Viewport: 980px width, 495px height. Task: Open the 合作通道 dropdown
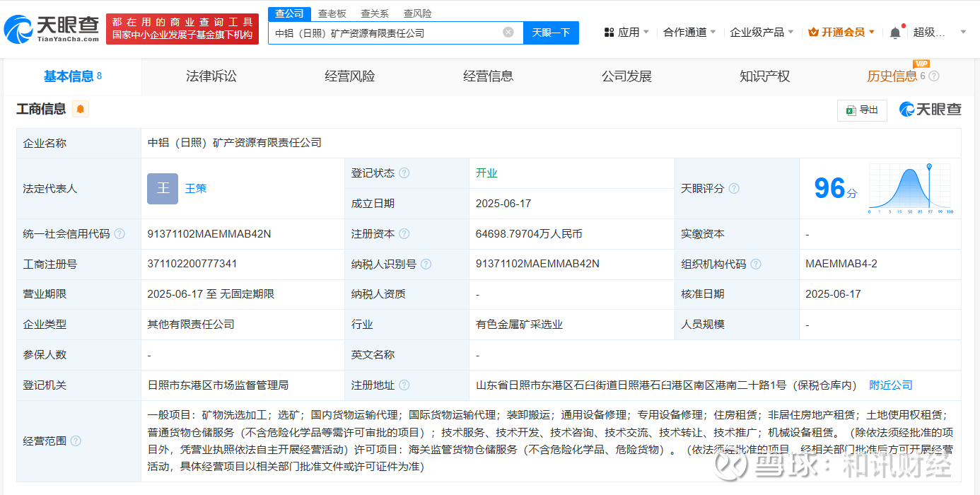point(689,33)
